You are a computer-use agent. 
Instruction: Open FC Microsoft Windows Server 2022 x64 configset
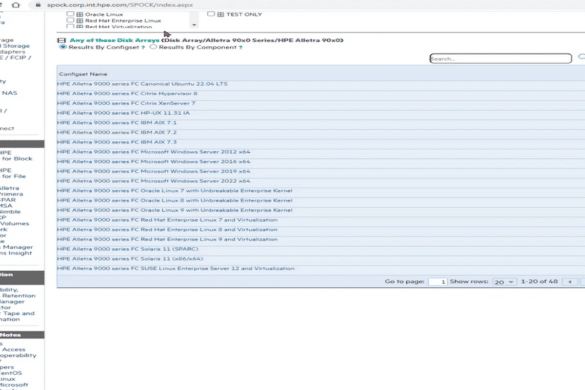pyautogui.click(x=154, y=181)
